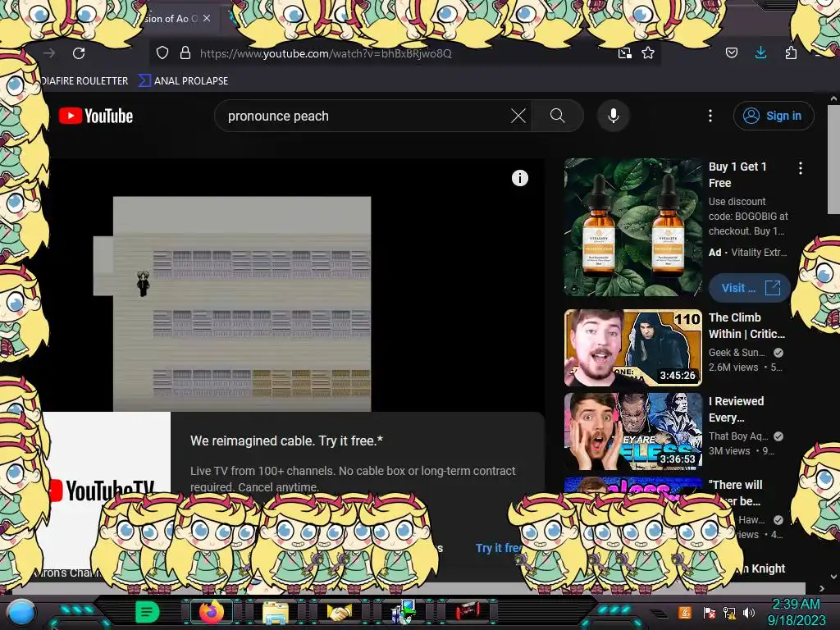
Task: Open network status tray icon
Action: pyautogui.click(x=729, y=613)
